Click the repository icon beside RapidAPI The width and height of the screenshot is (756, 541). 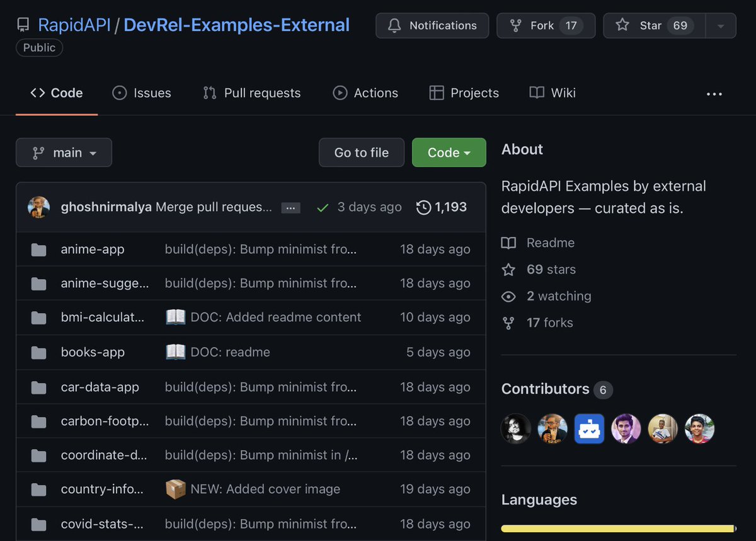tap(23, 25)
